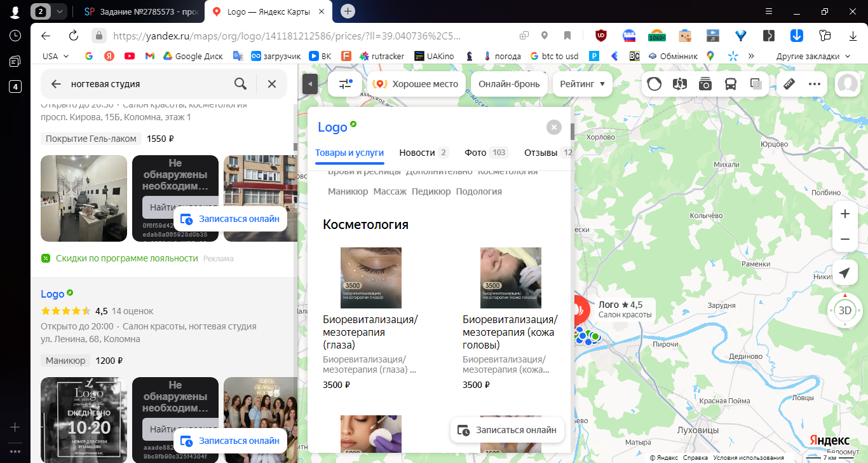This screenshot has height=463, width=868.
Task: Jump to Массаж category
Action: [390, 191]
